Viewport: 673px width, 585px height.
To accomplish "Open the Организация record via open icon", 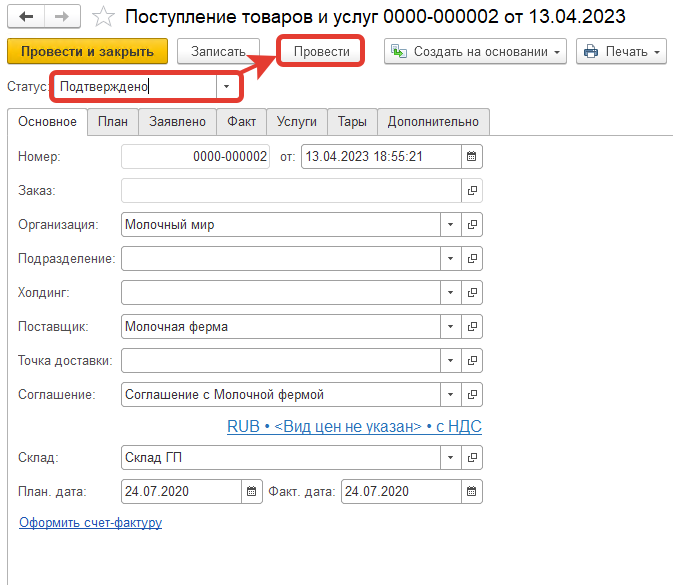I will pyautogui.click(x=472, y=225).
